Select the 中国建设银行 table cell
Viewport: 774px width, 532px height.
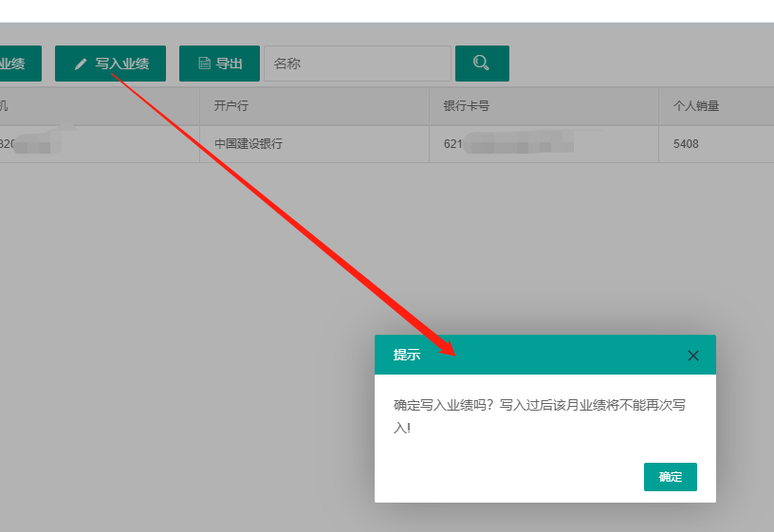249,144
